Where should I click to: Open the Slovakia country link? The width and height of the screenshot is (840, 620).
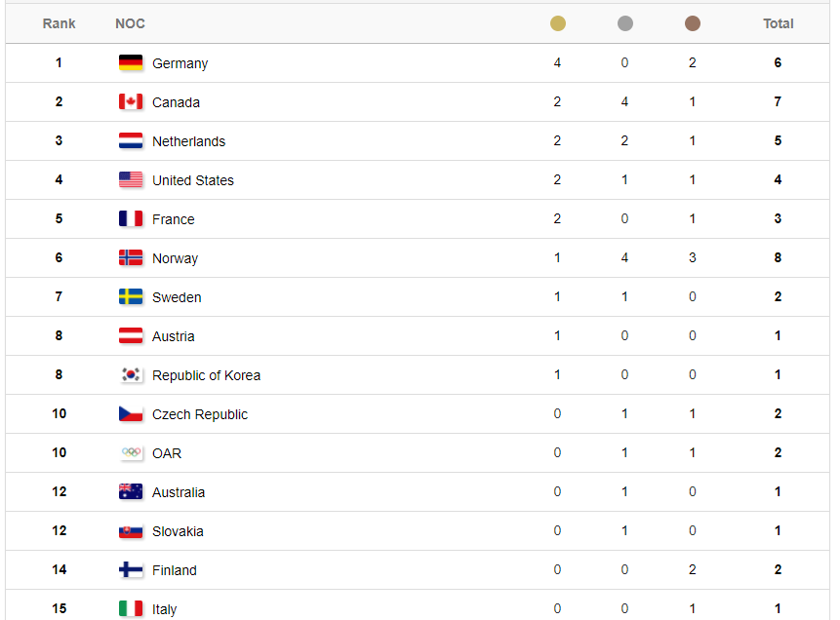[178, 531]
